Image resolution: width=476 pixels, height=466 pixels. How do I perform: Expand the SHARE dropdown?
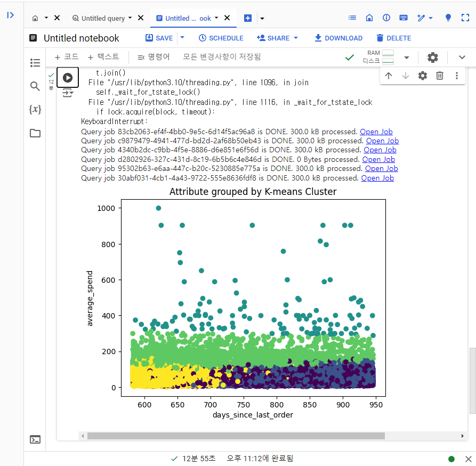click(x=296, y=38)
